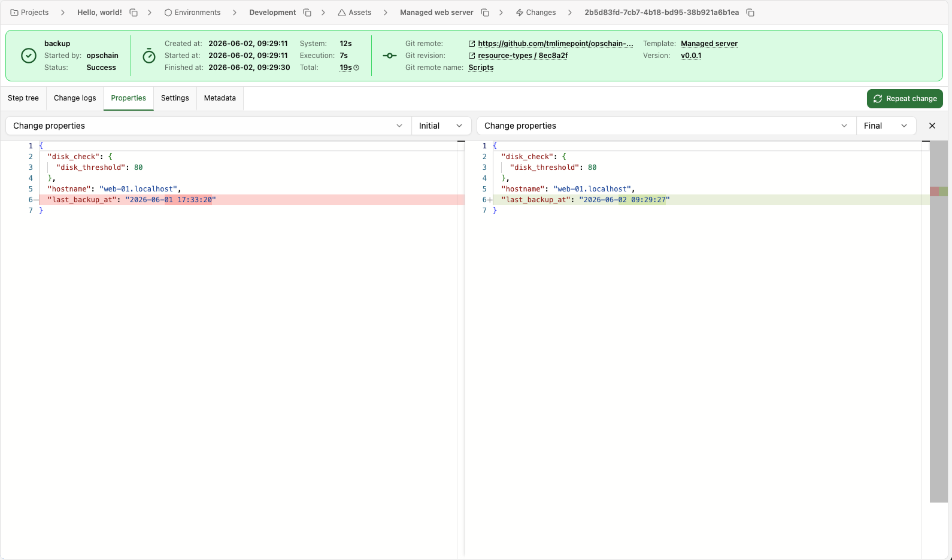
Task: Navigate to Managed web server breadcrumb
Action: (x=436, y=13)
